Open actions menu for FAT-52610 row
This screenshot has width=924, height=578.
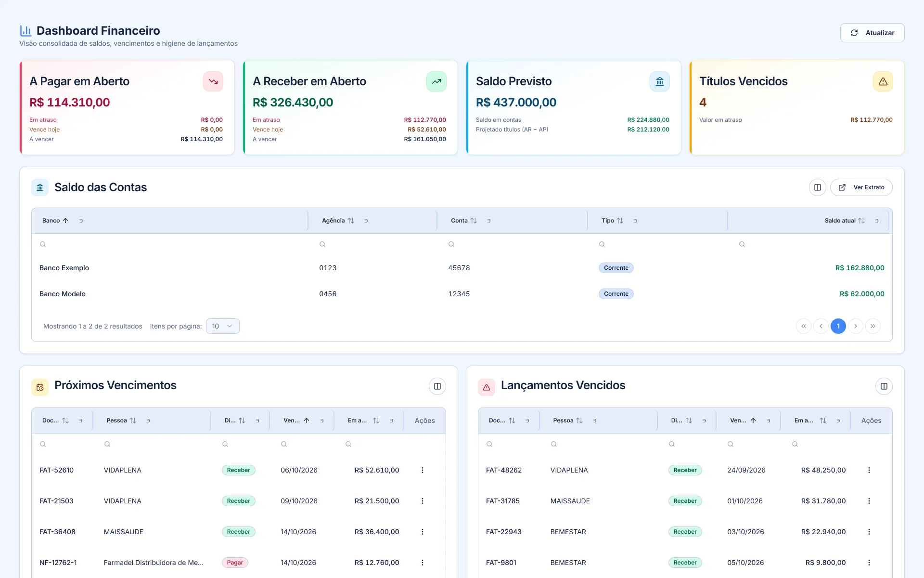pos(423,470)
